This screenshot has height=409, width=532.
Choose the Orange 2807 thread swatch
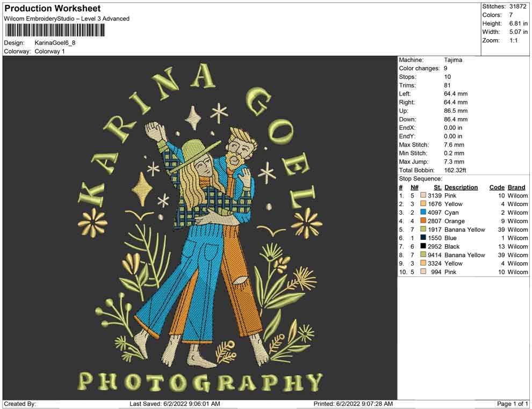click(x=423, y=221)
